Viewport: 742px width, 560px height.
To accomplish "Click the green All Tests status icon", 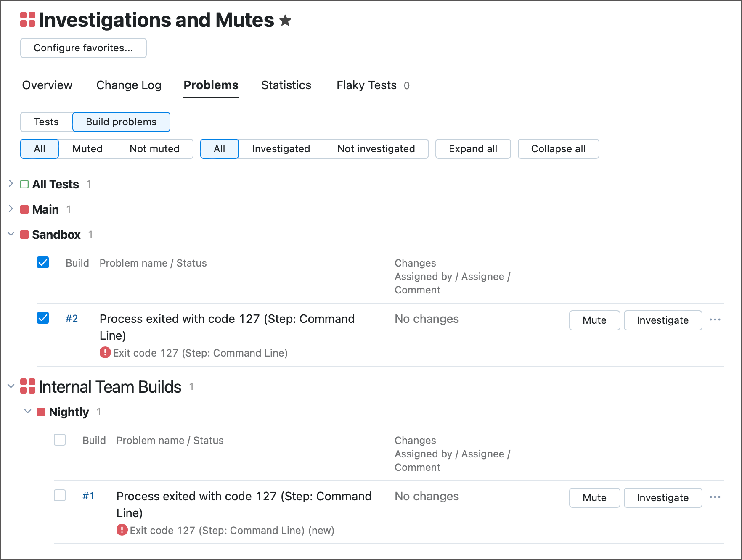I will tap(24, 184).
